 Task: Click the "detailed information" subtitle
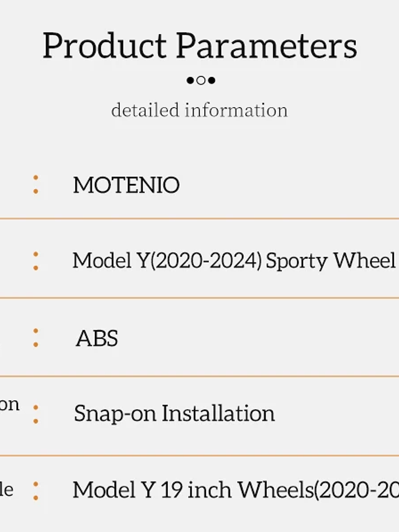coord(199,110)
